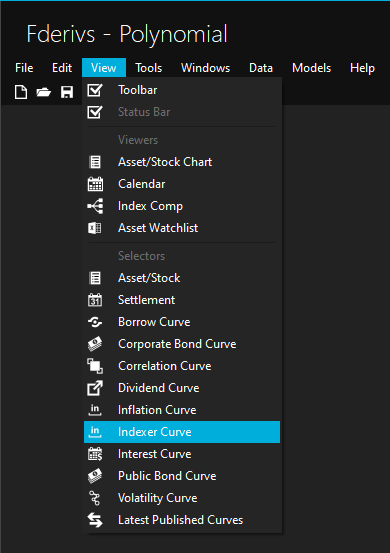This screenshot has height=553, width=390.
Task: Click the Save disk toolbar icon
Action: [x=67, y=92]
